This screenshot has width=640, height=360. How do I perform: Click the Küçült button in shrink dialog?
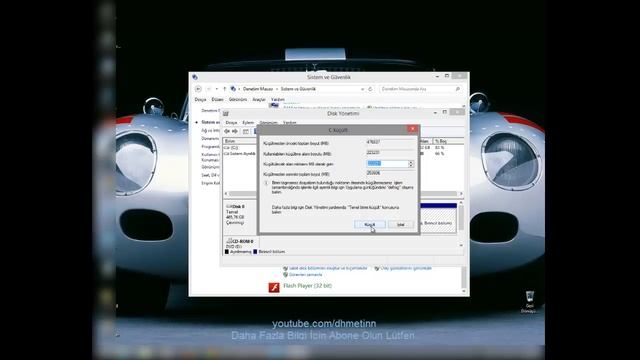[369, 224]
